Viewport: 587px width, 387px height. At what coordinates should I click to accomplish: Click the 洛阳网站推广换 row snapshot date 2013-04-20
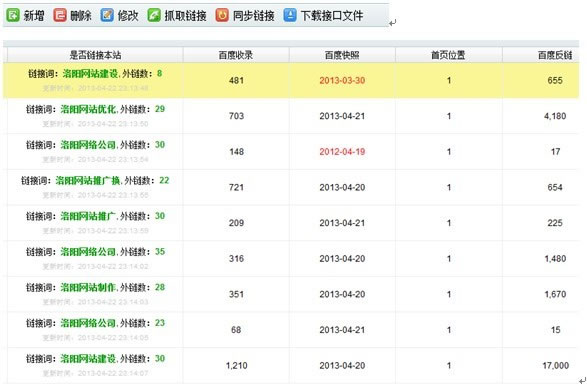click(x=342, y=188)
